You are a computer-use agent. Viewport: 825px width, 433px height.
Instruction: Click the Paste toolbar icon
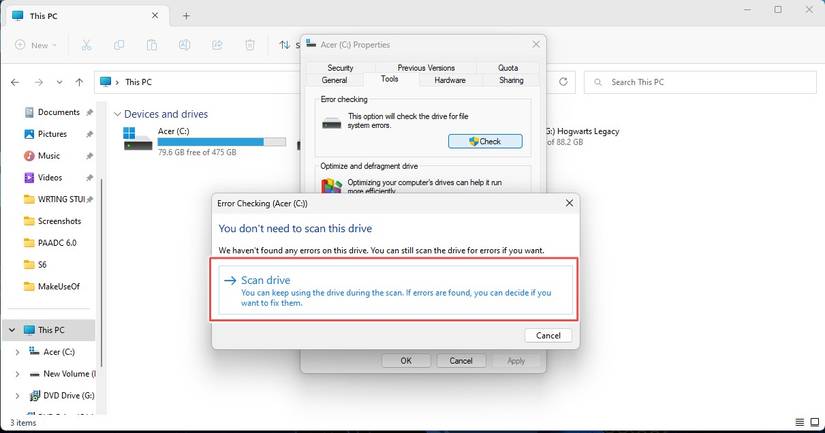pyautogui.click(x=152, y=45)
